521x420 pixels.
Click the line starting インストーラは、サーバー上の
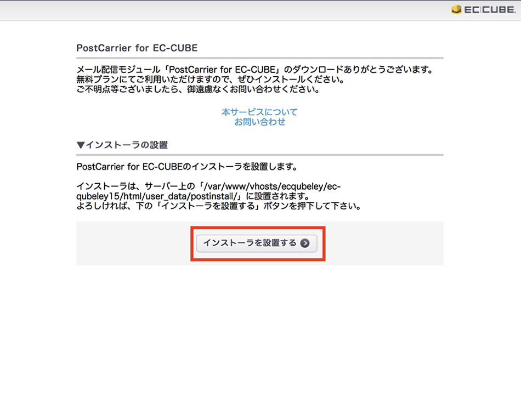208,186
